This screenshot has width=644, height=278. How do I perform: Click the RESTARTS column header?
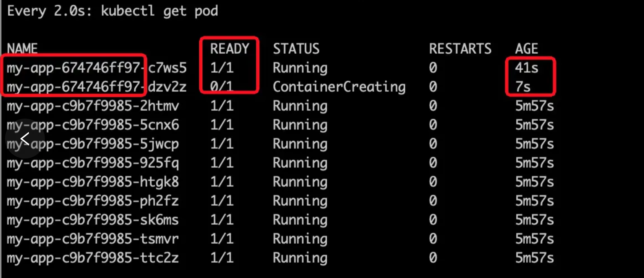[460, 48]
